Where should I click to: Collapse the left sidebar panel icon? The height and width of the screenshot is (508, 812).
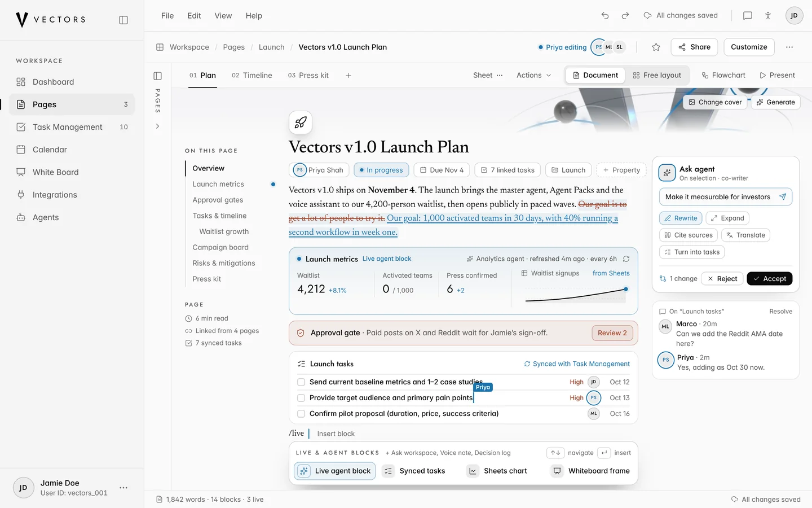tap(123, 20)
